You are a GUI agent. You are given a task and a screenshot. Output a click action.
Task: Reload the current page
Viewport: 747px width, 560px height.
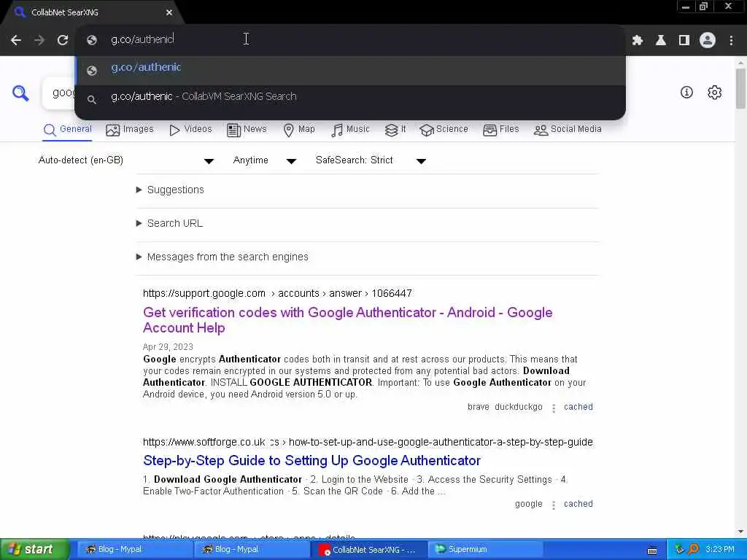[x=63, y=40]
